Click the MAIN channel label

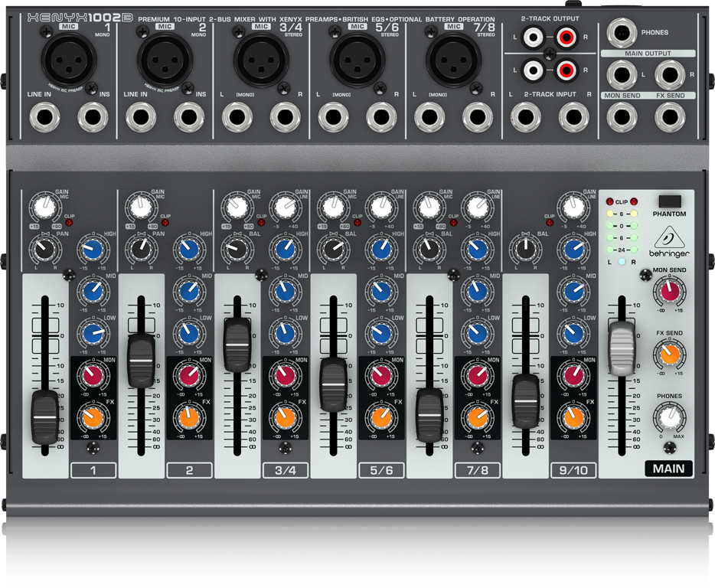(x=668, y=469)
